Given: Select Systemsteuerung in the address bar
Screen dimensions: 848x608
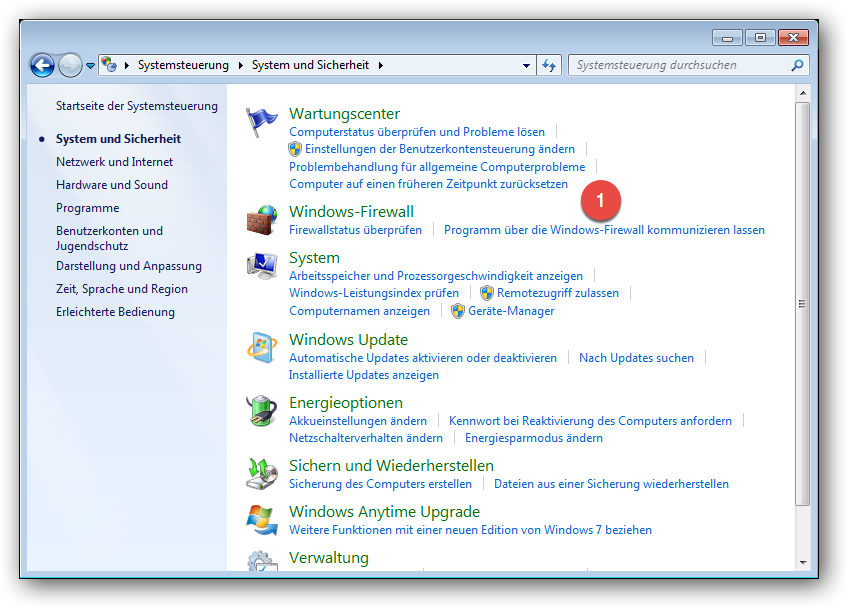Looking at the screenshot, I should point(183,65).
